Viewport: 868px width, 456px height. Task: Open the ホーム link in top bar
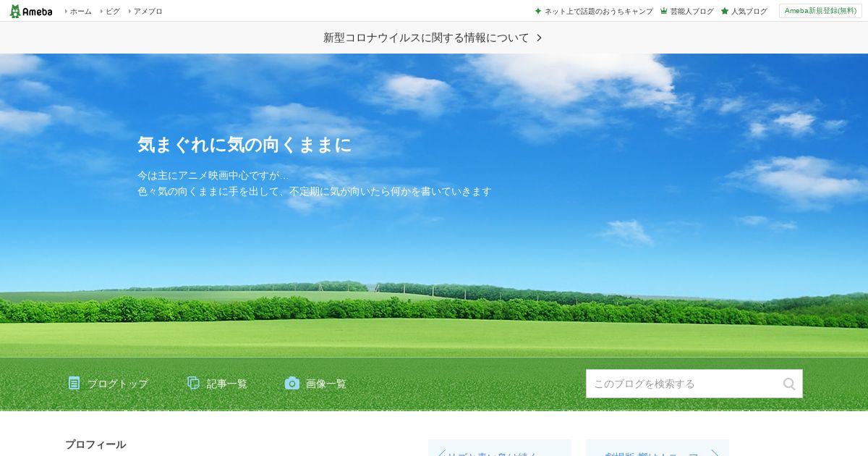pyautogui.click(x=80, y=12)
